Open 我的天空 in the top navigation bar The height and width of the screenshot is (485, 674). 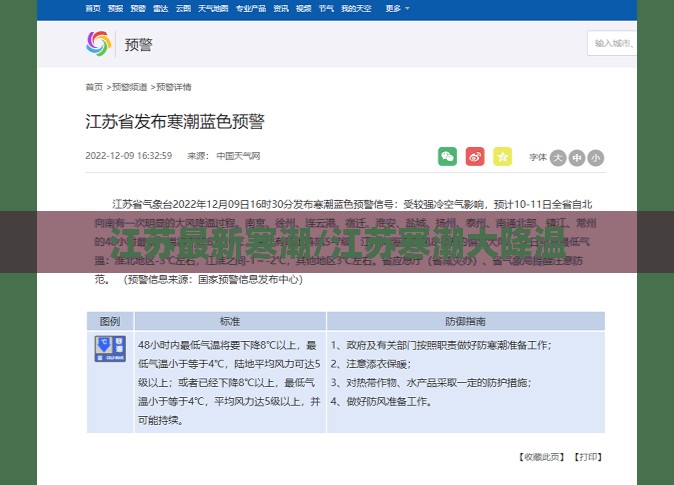[x=356, y=8]
